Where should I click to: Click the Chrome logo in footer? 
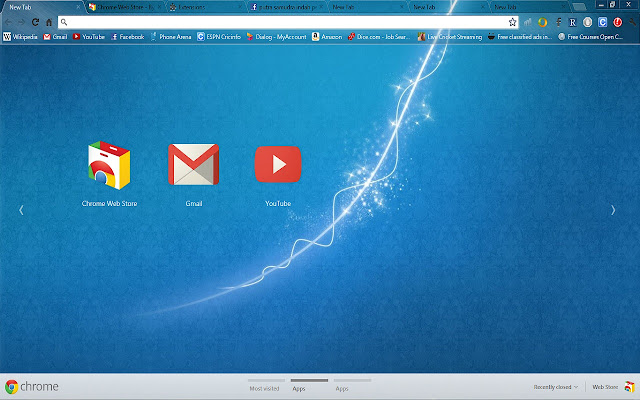pyautogui.click(x=11, y=387)
